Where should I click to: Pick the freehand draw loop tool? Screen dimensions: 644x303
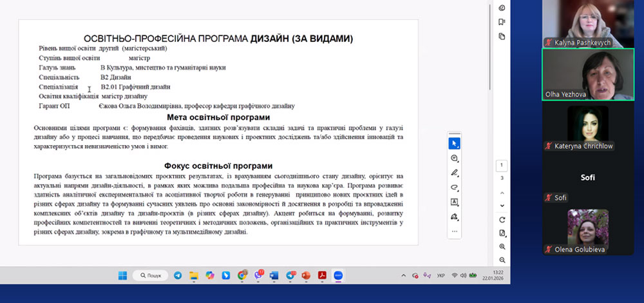coord(455,187)
